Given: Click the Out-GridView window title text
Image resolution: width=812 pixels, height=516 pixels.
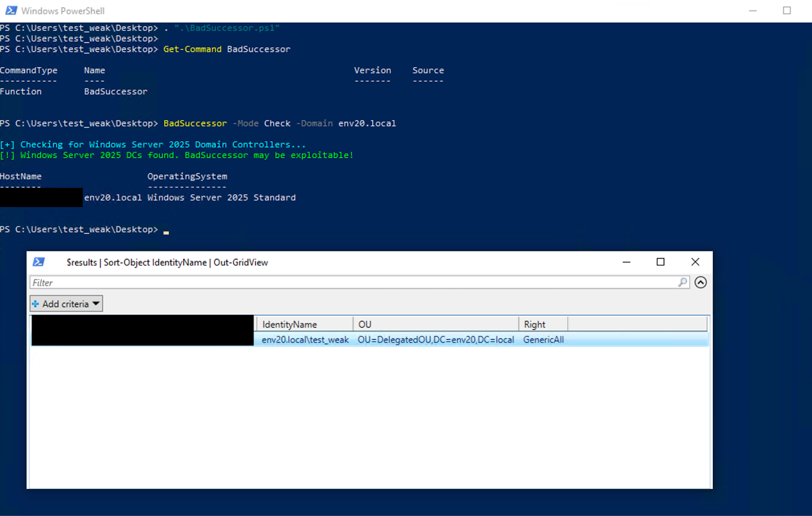Looking at the screenshot, I should click(x=167, y=263).
